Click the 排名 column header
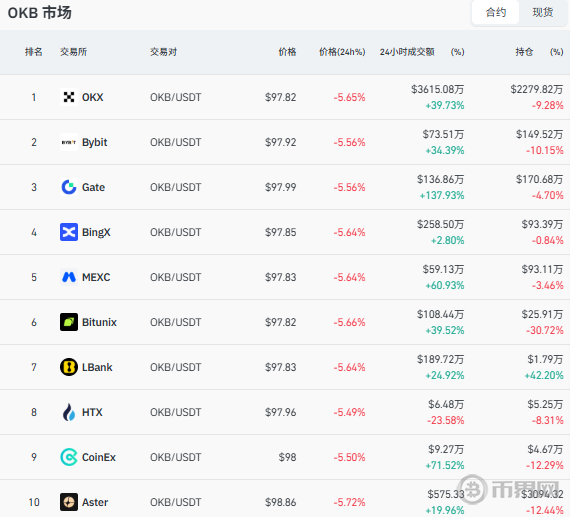This screenshot has height=517, width=570. click(34, 52)
